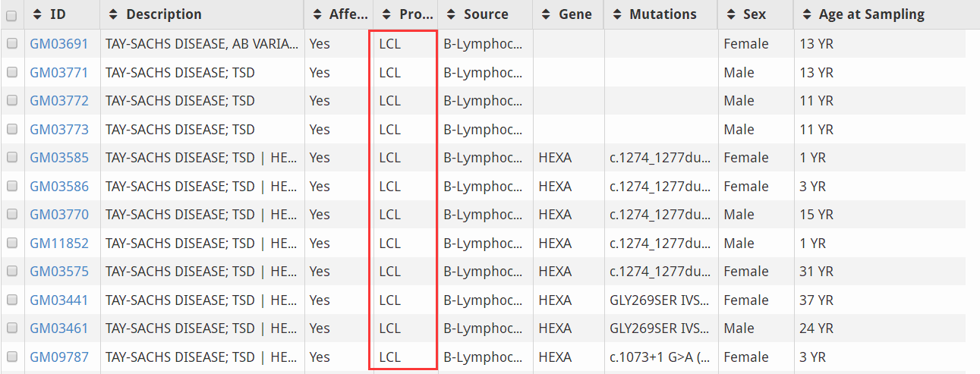This screenshot has height=374, width=980.
Task: Sort by Affected column arrows
Action: [x=317, y=14]
